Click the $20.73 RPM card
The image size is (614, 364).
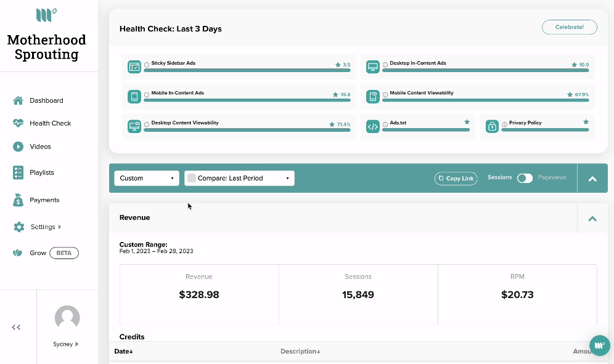pyautogui.click(x=517, y=295)
